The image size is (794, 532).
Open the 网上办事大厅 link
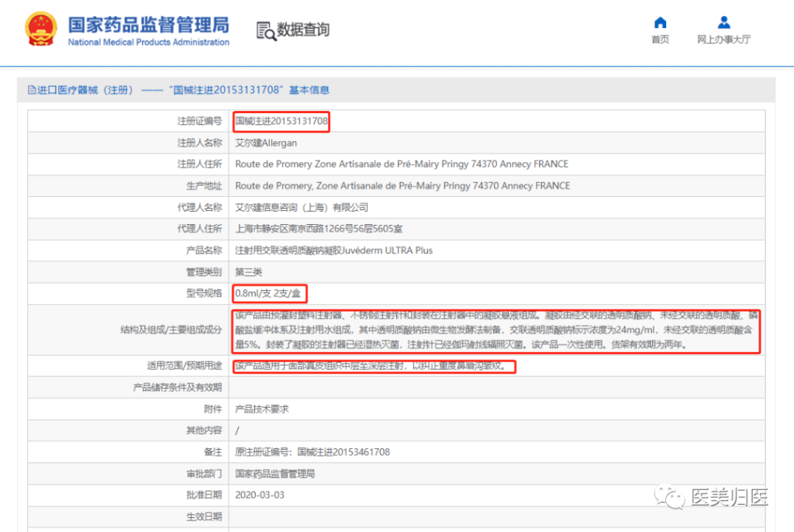[x=723, y=40]
